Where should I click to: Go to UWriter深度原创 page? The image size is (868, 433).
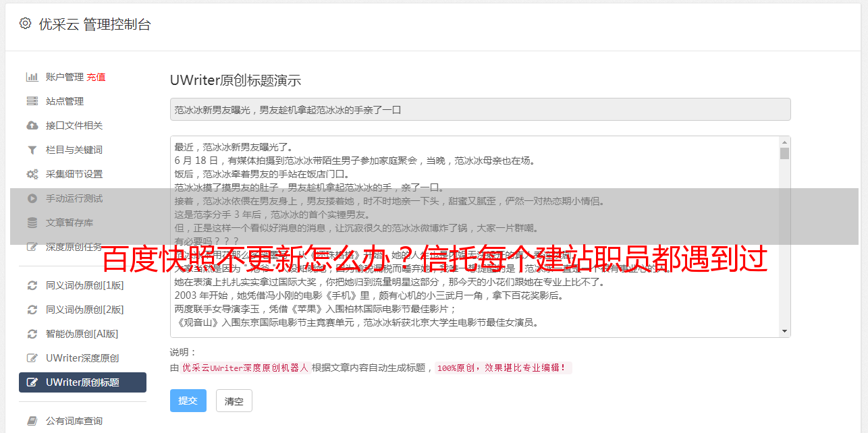point(82,358)
